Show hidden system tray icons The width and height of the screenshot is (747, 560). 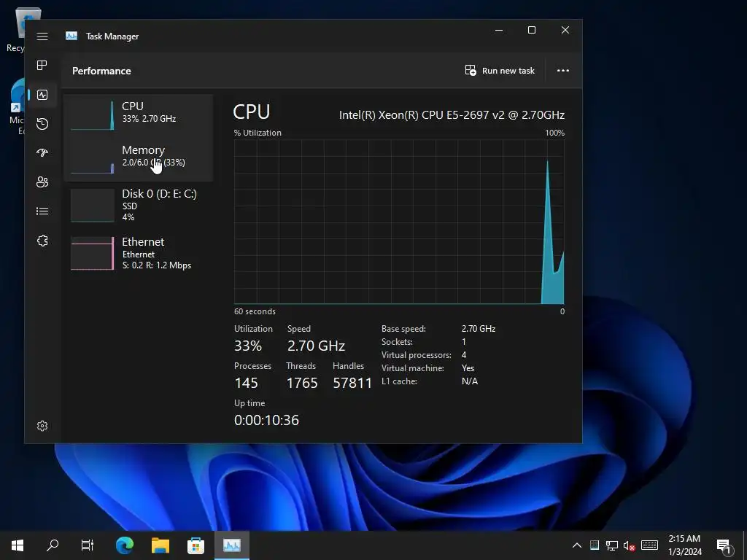pos(576,545)
